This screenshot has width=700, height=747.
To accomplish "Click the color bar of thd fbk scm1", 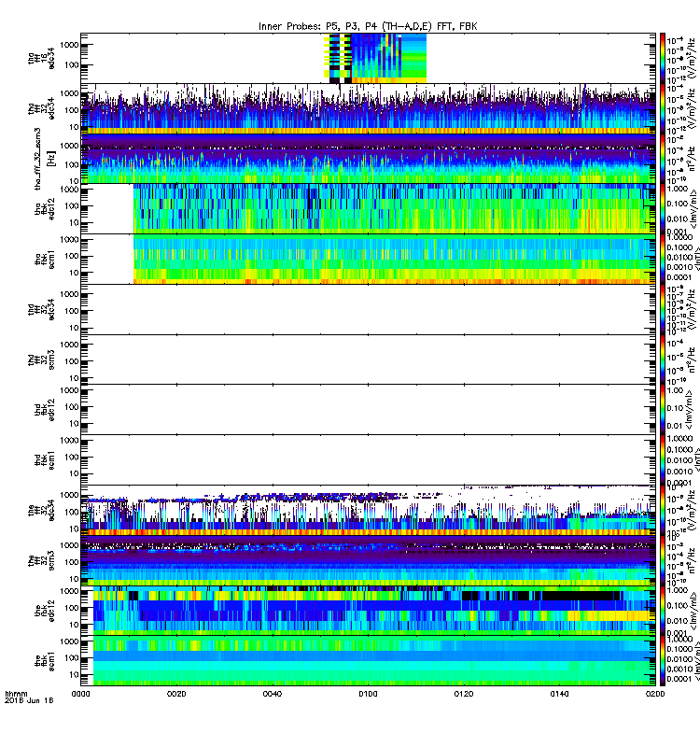I will click(x=663, y=459).
